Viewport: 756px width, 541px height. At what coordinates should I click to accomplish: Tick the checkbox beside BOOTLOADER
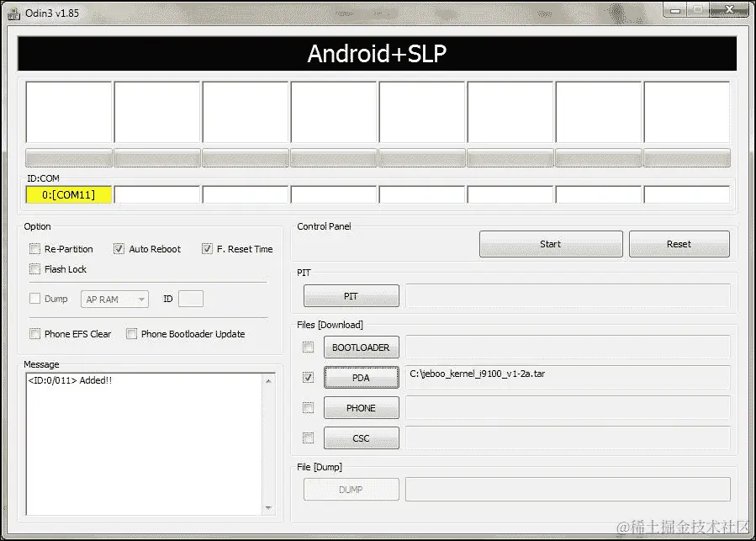pyautogui.click(x=308, y=347)
